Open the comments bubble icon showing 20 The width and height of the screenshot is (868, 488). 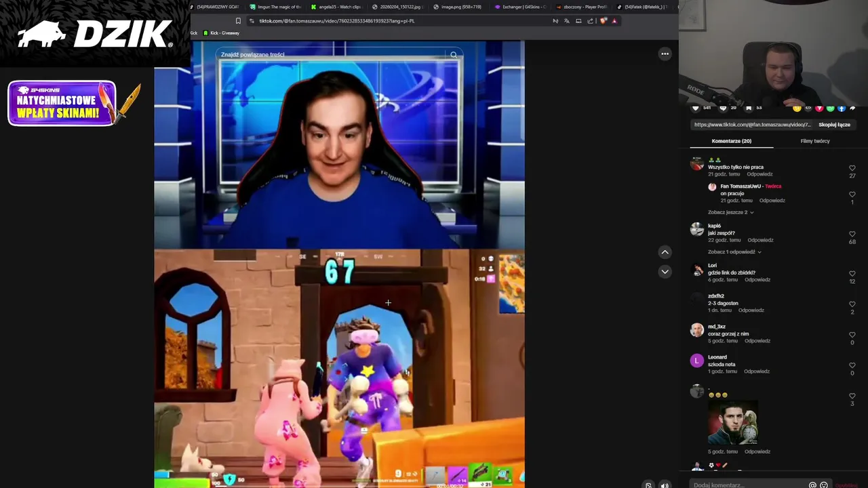coord(723,108)
